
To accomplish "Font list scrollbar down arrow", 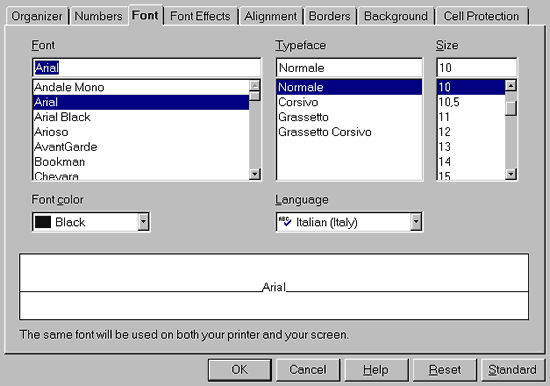I will click(x=255, y=174).
